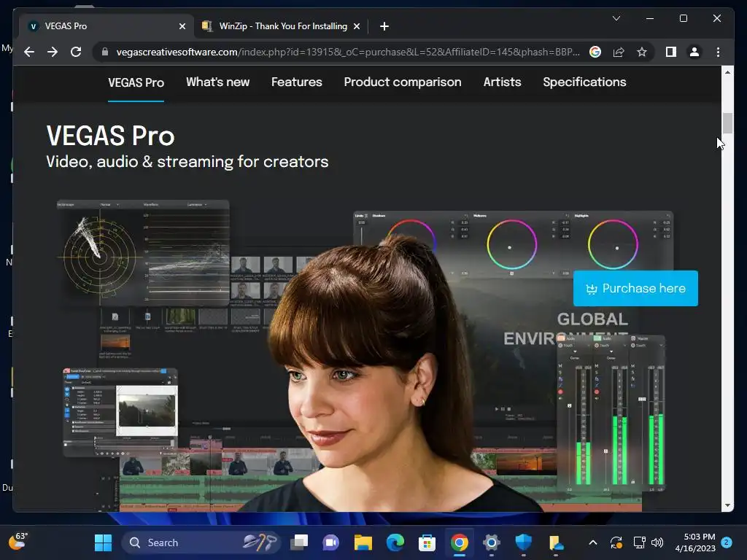Image resolution: width=747 pixels, height=560 pixels.
Task: Show hidden system tray icons
Action: pos(593,542)
